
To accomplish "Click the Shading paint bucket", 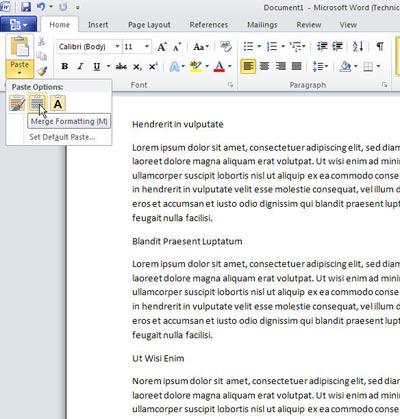I will [345, 66].
